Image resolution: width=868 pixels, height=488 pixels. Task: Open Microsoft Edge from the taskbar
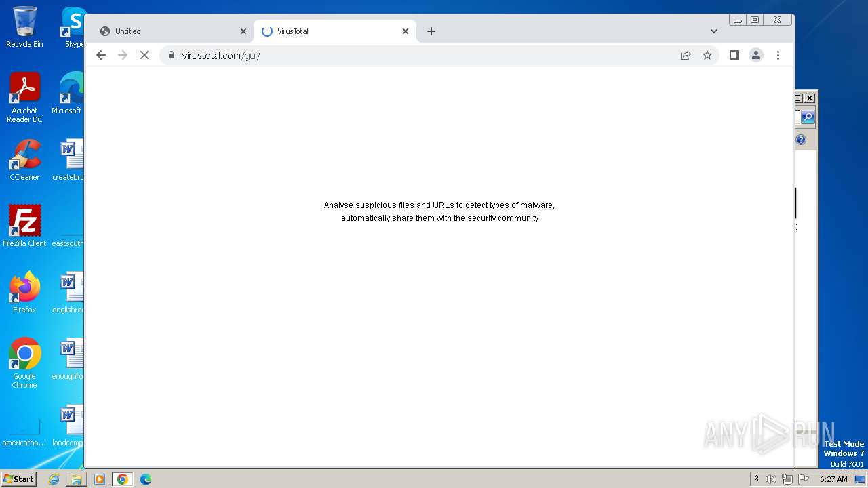click(146, 479)
